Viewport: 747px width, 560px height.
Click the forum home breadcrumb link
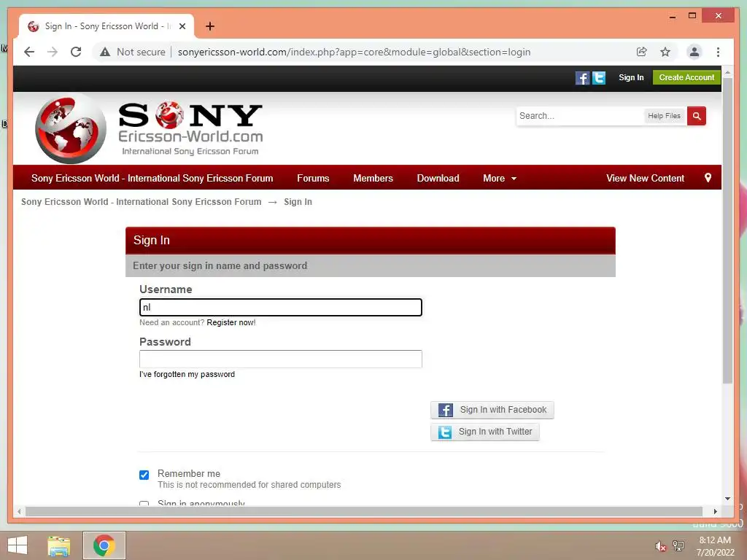click(141, 202)
